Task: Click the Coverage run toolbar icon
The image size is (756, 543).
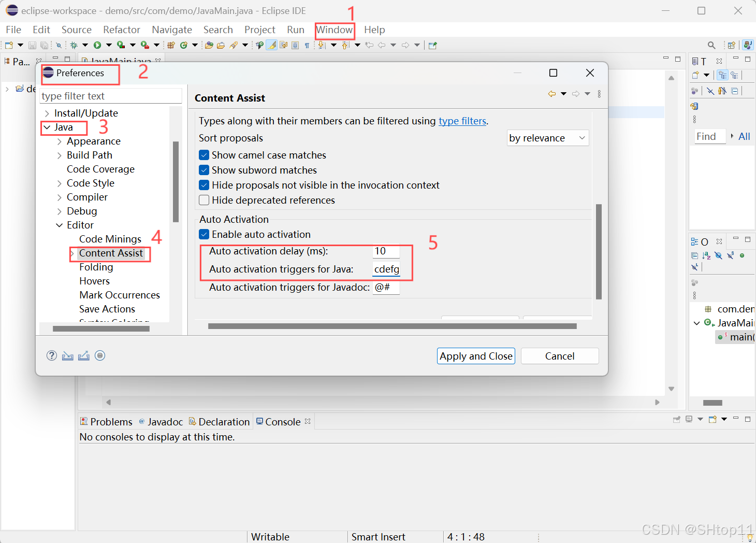Action: 121,45
